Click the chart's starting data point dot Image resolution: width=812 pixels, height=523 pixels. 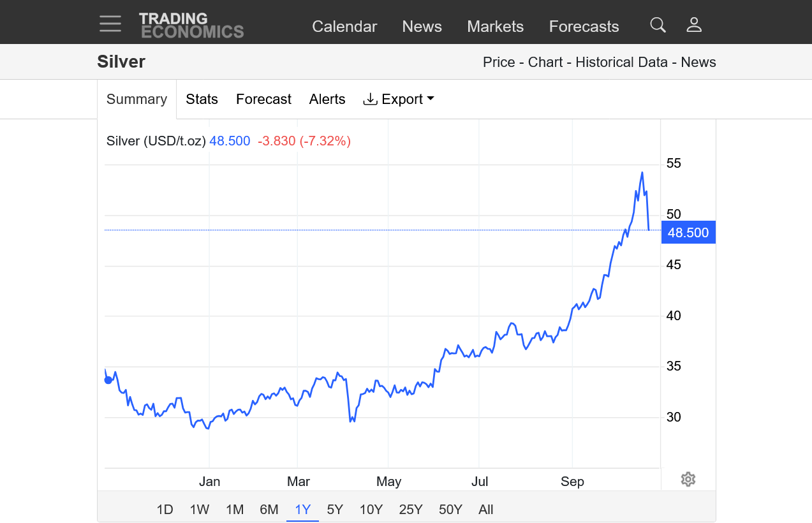108,380
